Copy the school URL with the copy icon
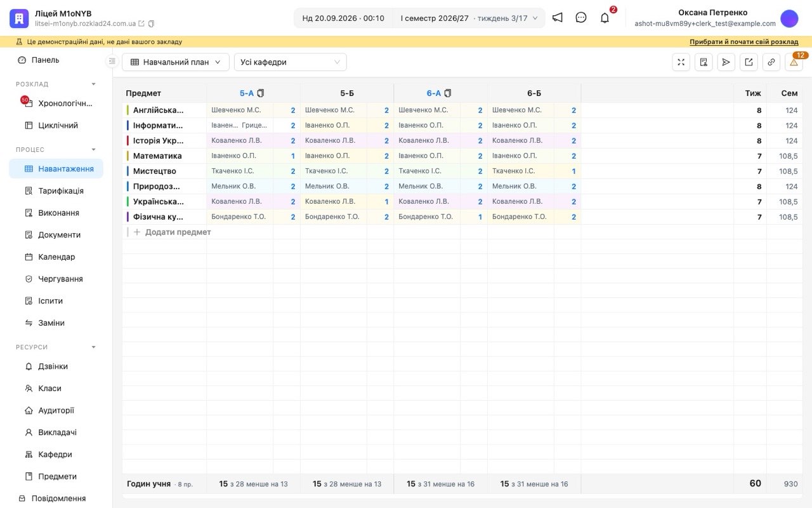 (151, 23)
